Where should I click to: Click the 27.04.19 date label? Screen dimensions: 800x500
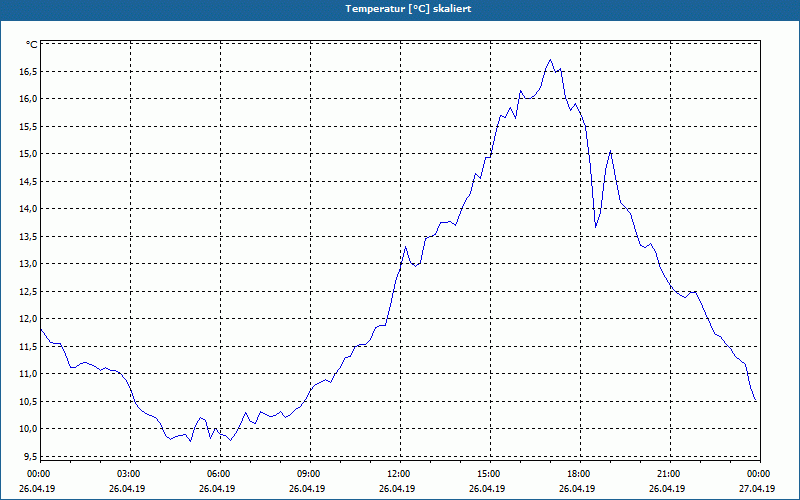point(757,489)
